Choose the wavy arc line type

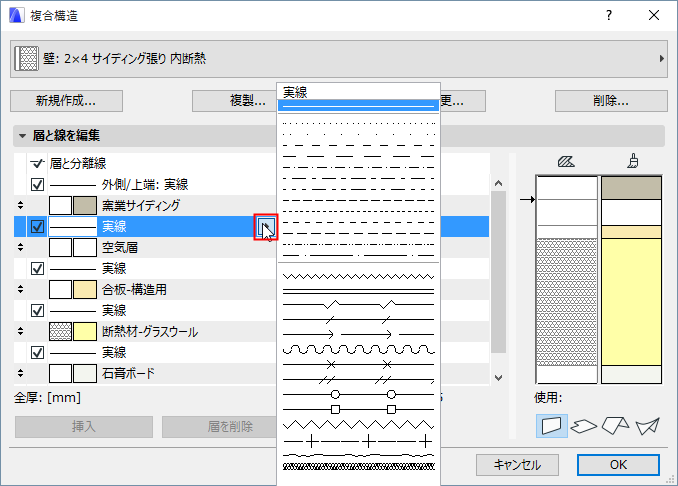(358, 349)
